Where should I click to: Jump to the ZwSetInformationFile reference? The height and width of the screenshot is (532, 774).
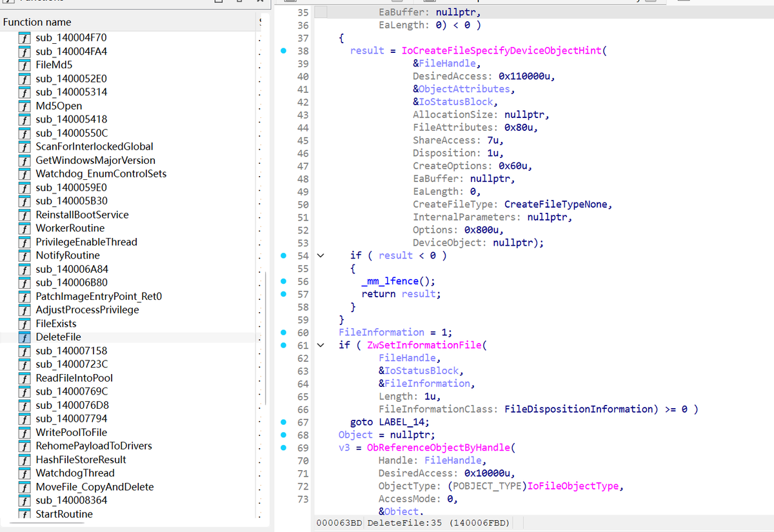tap(424, 345)
